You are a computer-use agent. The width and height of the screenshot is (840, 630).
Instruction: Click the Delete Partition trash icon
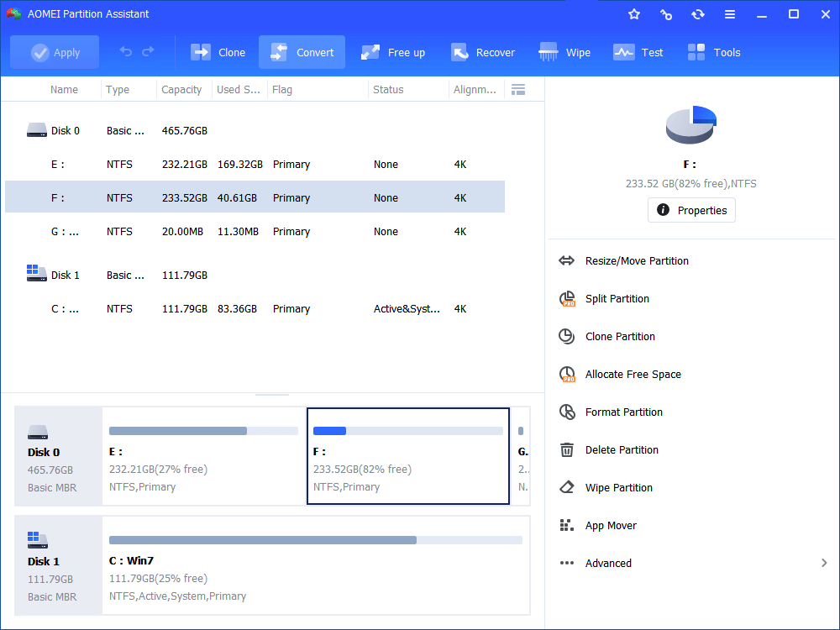[x=567, y=450]
